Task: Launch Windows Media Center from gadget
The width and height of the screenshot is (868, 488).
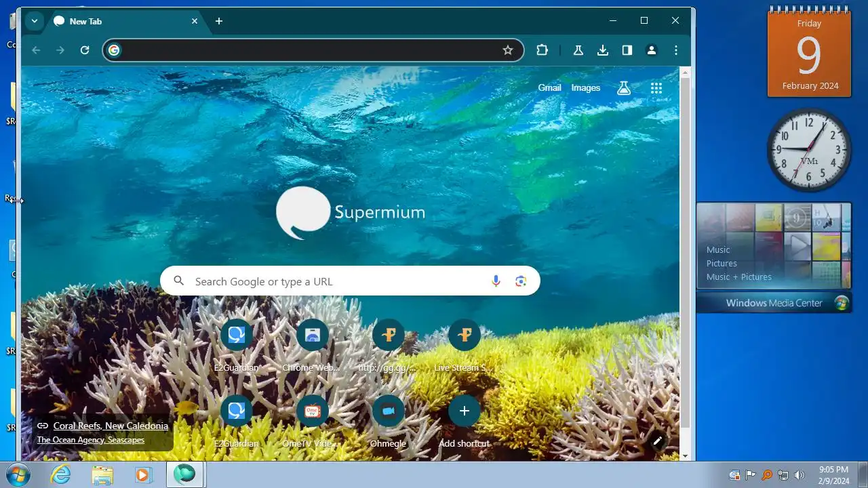Action: click(x=774, y=303)
